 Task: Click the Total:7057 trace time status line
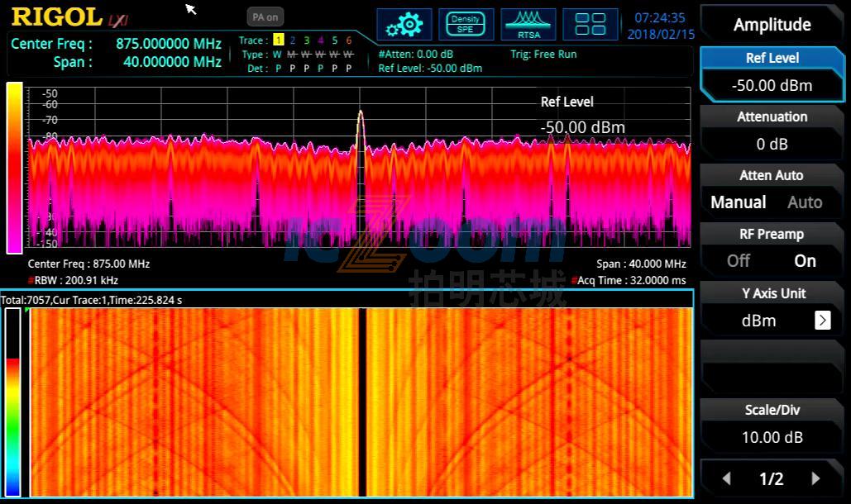point(91,300)
